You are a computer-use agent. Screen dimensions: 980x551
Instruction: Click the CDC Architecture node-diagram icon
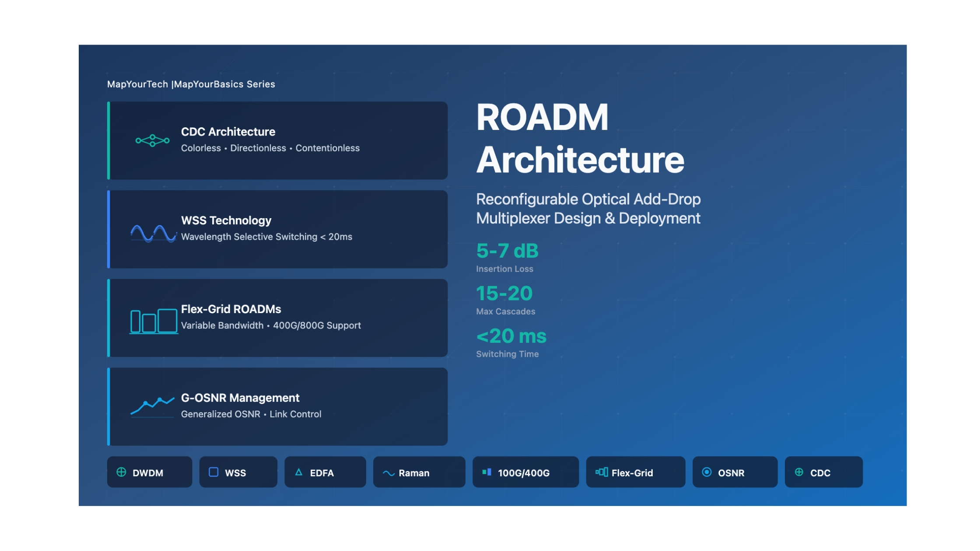[x=152, y=141]
